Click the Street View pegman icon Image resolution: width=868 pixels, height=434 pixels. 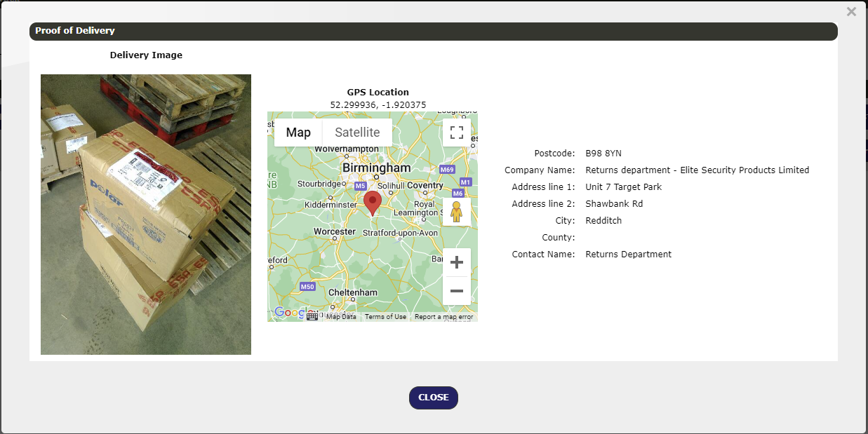[456, 211]
